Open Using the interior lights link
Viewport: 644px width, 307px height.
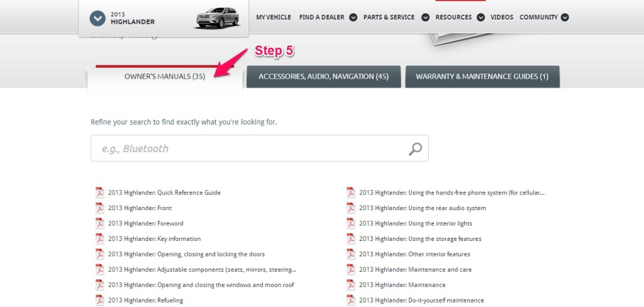(x=416, y=223)
